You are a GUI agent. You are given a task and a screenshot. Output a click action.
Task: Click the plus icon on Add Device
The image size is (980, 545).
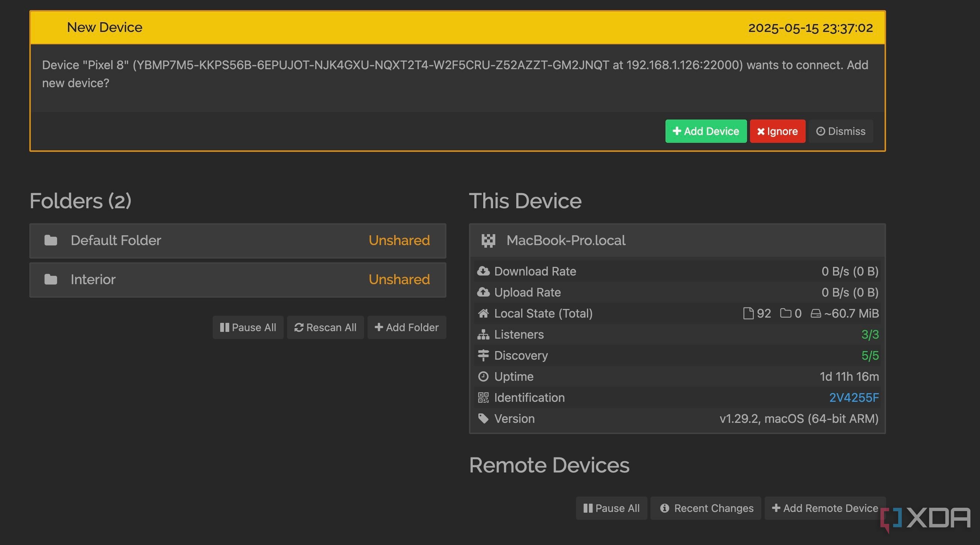coord(677,131)
